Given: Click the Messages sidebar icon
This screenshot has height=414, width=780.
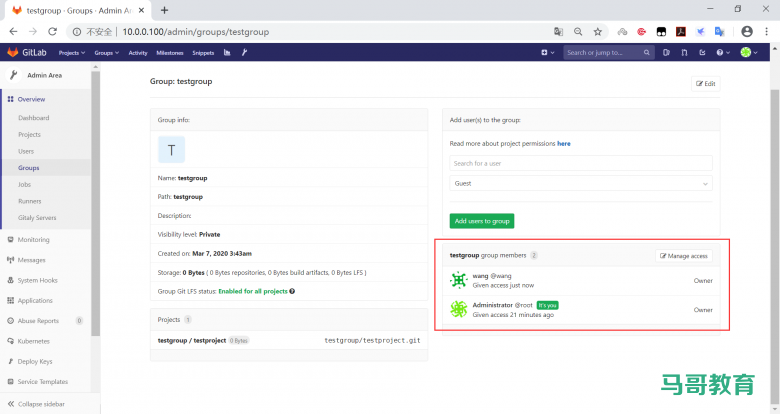Looking at the screenshot, I should pyautogui.click(x=10, y=260).
